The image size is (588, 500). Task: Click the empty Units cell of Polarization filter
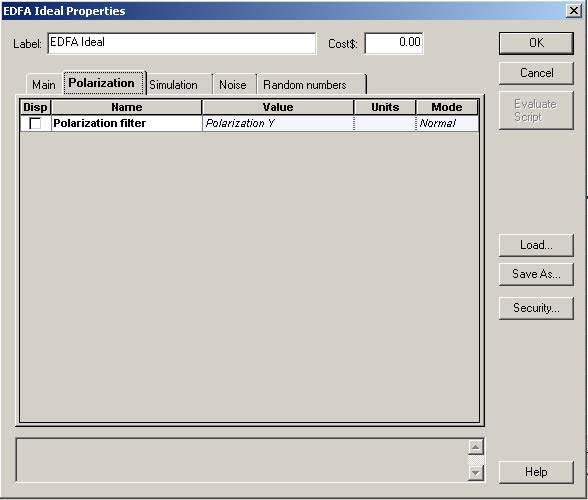385,123
